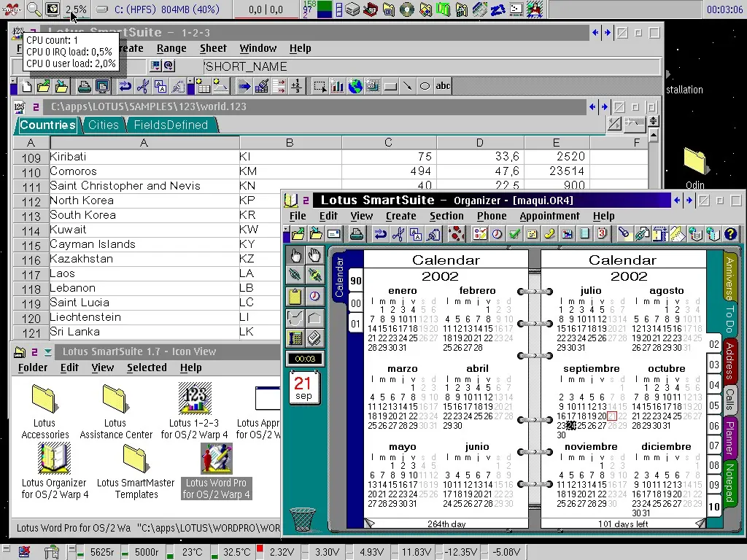This screenshot has height=560, width=747.
Task: Open the Folder menu in Icon View window
Action: tap(33, 367)
